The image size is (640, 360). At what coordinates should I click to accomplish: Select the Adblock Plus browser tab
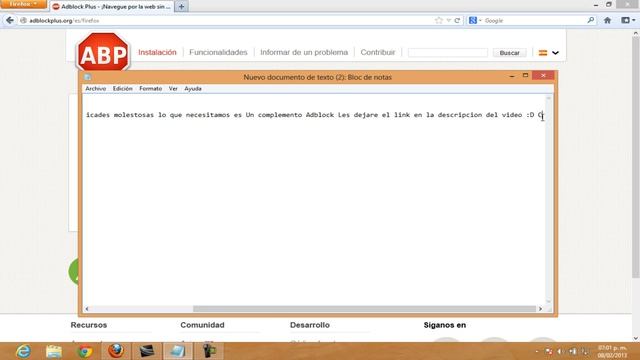(x=112, y=7)
